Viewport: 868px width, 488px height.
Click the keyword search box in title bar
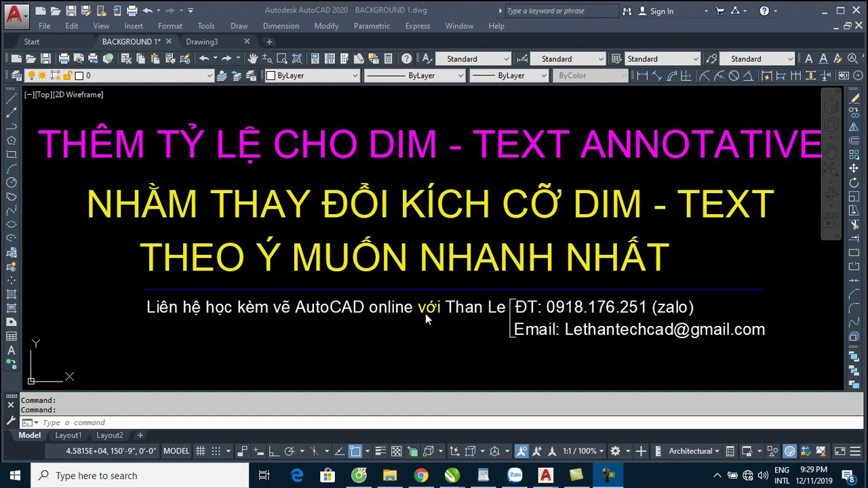(561, 11)
